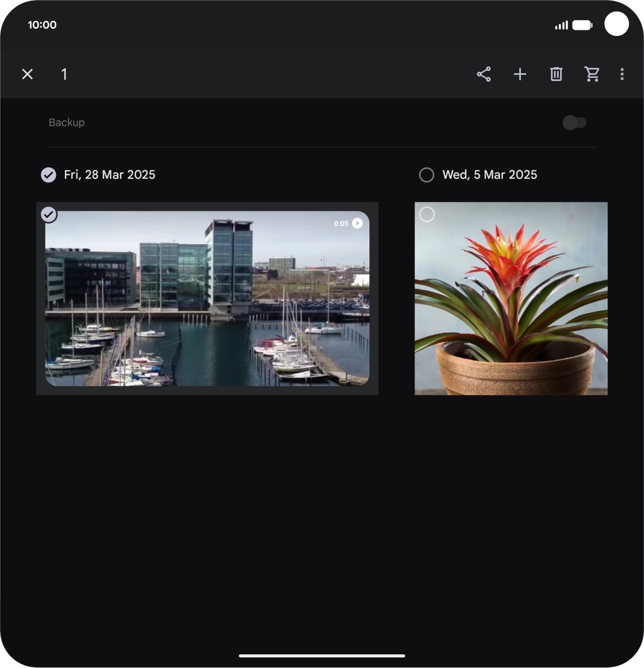The image size is (644, 668).
Task: Select all items from Wed, 5 Mar 2025
Action: [x=427, y=175]
